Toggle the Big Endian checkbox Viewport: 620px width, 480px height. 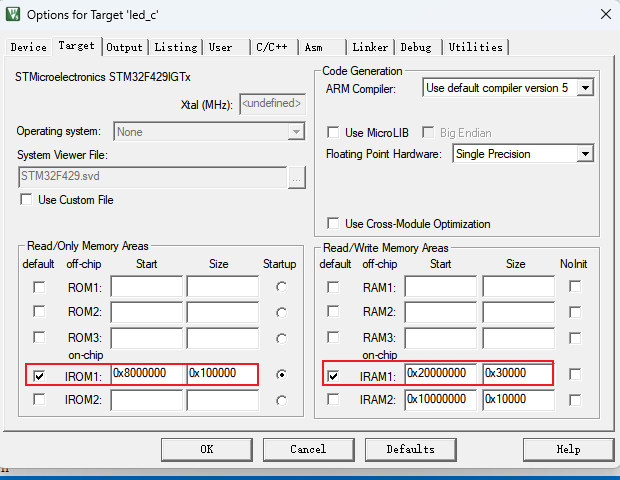tap(428, 132)
